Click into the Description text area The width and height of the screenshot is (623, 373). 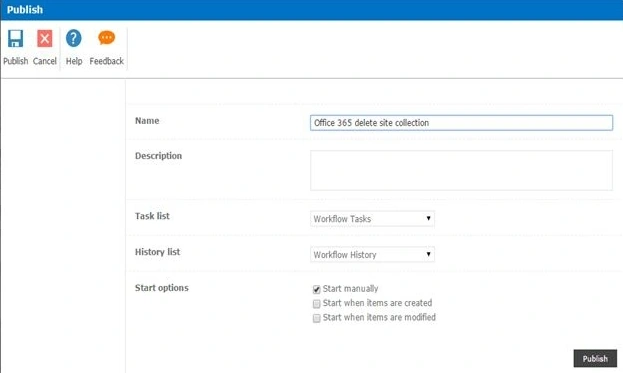461,170
